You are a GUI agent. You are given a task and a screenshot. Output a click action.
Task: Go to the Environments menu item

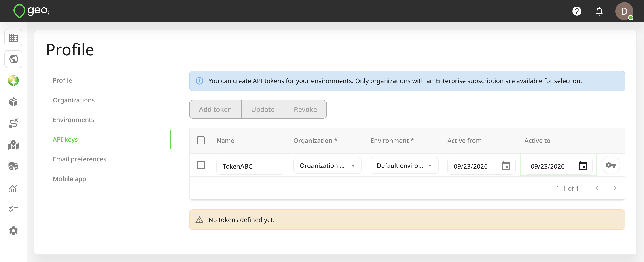click(x=73, y=120)
